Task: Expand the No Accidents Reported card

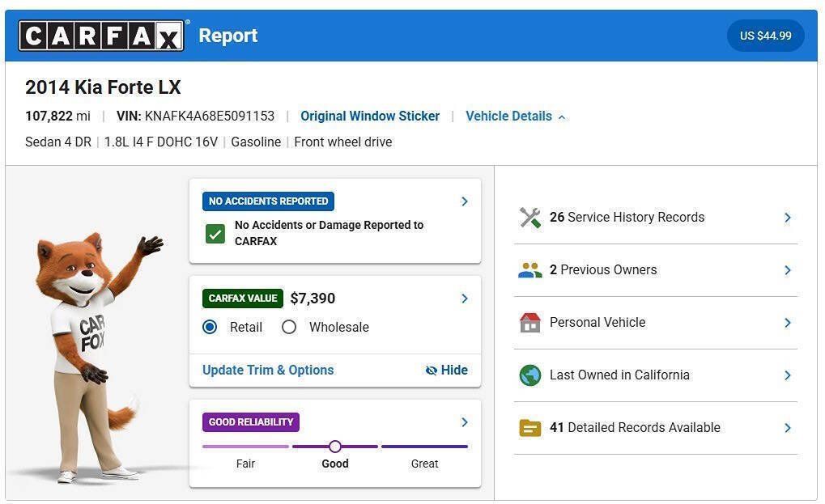Action: tap(465, 201)
